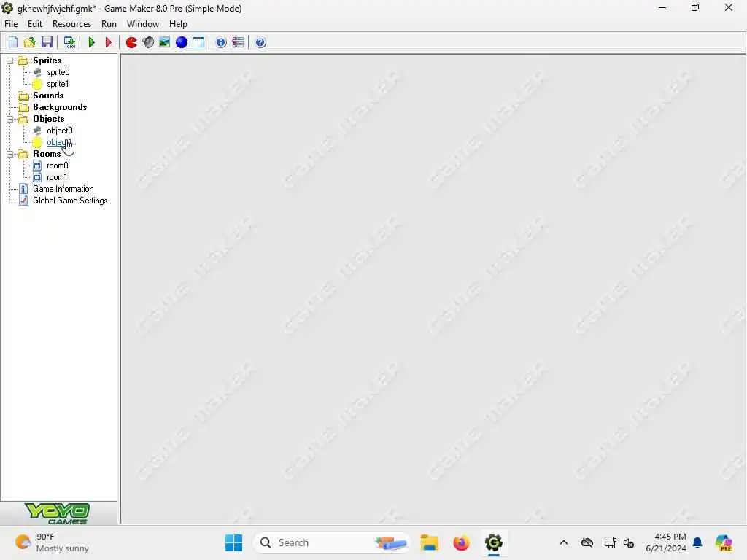Create a sound using speaker icon
The height and width of the screenshot is (560, 747).
coord(148,42)
